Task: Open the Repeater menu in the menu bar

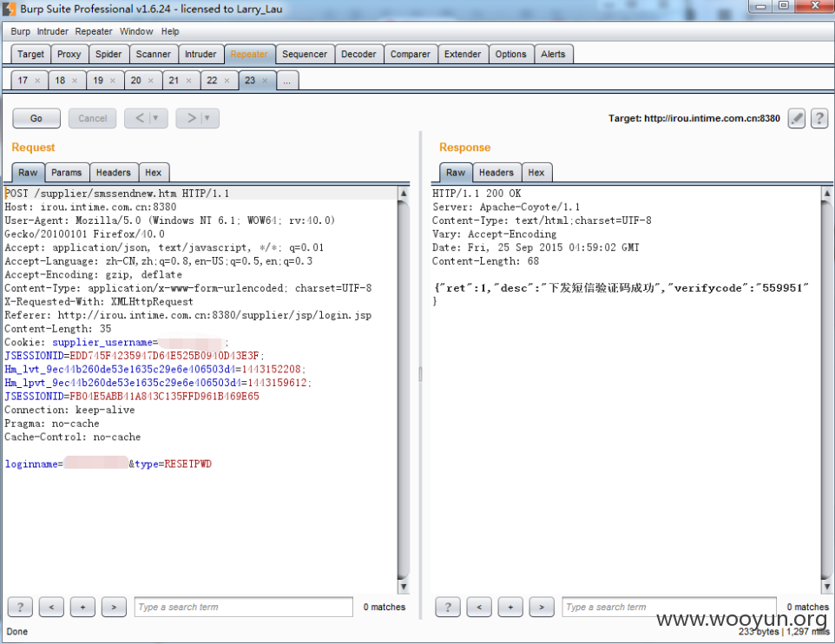Action: (94, 31)
